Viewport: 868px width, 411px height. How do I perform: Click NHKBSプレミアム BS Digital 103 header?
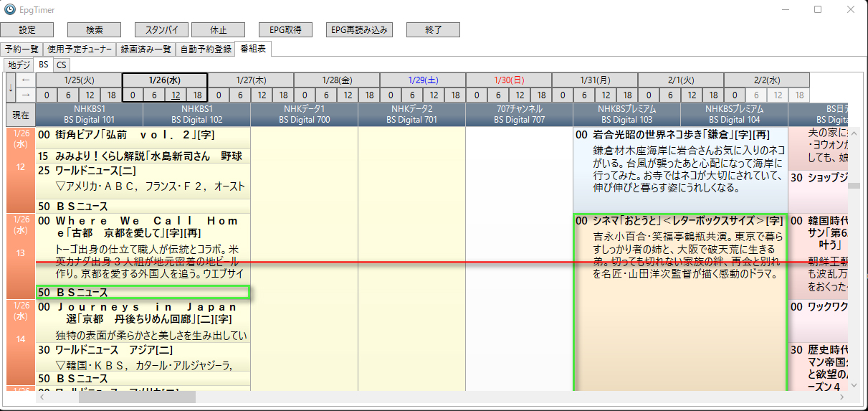pyautogui.click(x=627, y=115)
